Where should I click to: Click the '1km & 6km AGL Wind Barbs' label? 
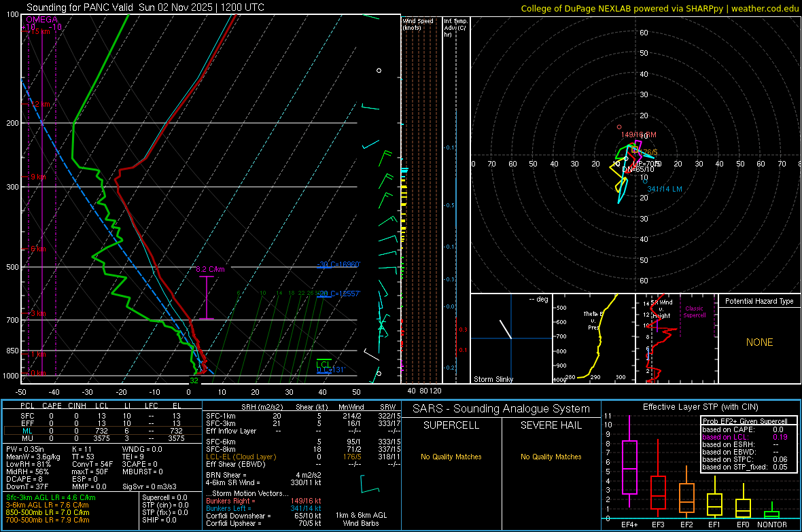click(x=361, y=519)
